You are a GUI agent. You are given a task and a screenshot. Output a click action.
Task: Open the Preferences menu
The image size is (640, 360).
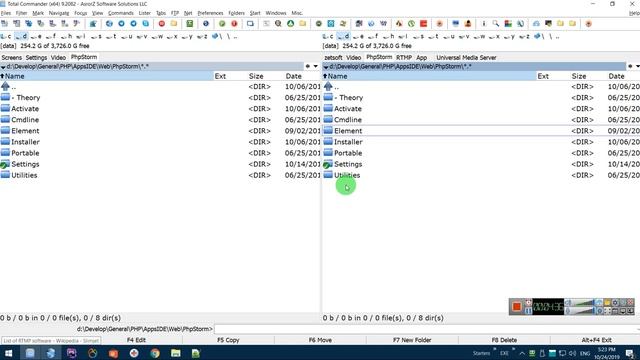pyautogui.click(x=210, y=13)
